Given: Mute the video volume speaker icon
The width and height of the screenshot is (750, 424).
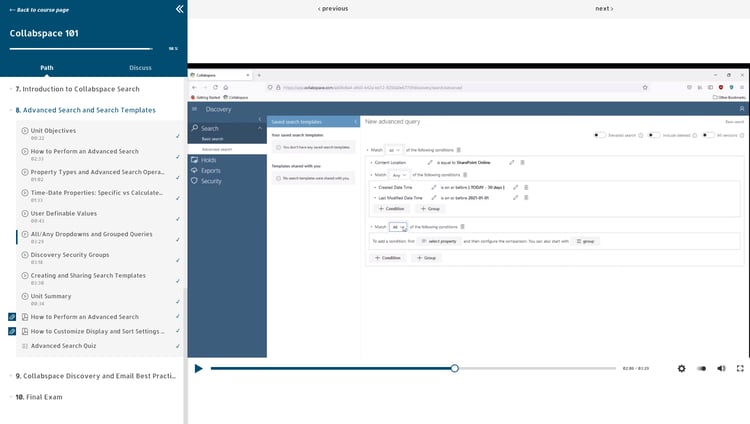Looking at the screenshot, I should tap(721, 368).
